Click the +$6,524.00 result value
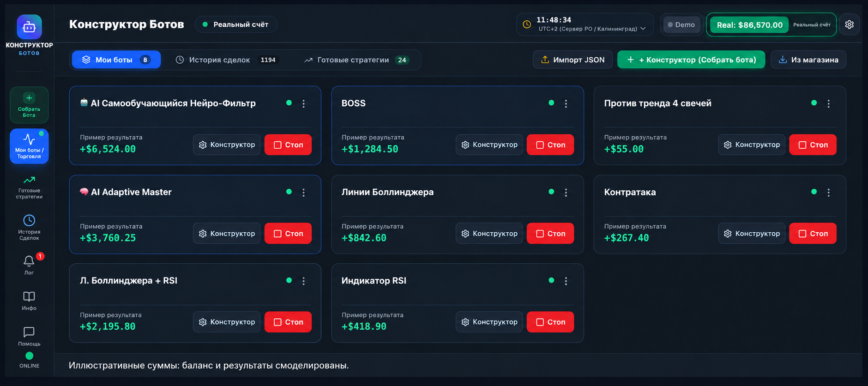This screenshot has height=386, width=868. pos(108,149)
